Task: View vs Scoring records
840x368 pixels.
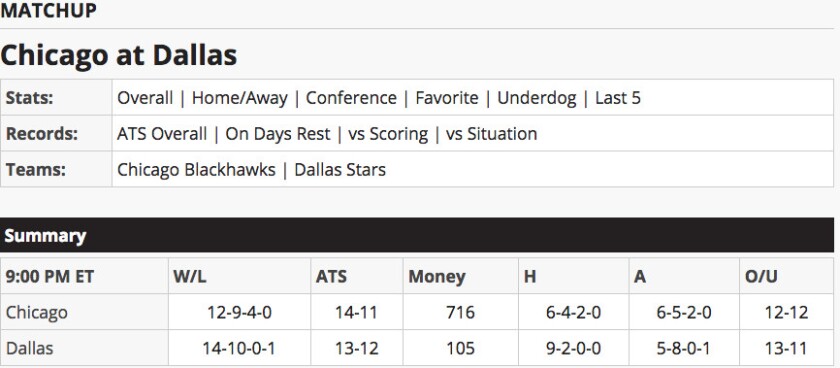Action: (x=388, y=134)
